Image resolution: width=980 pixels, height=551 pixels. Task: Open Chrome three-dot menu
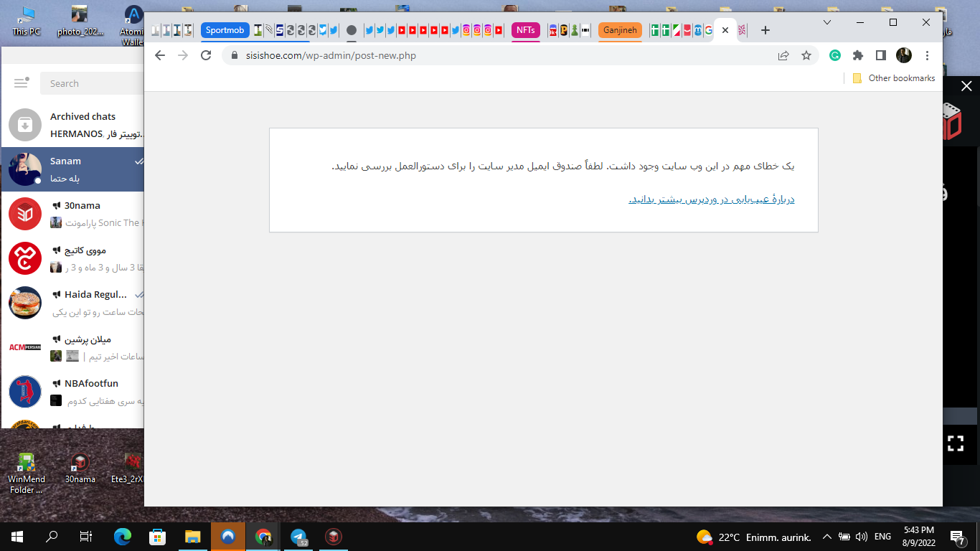[x=927, y=55]
